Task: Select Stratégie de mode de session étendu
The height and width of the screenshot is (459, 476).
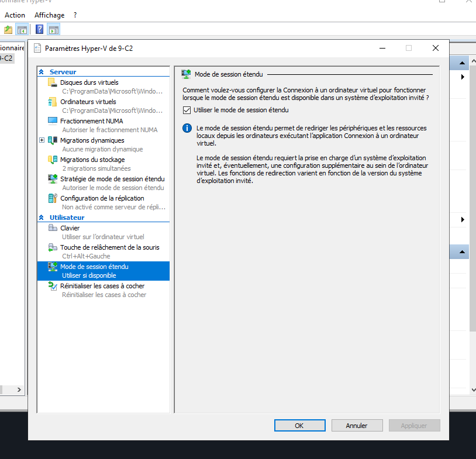Action: (112, 179)
